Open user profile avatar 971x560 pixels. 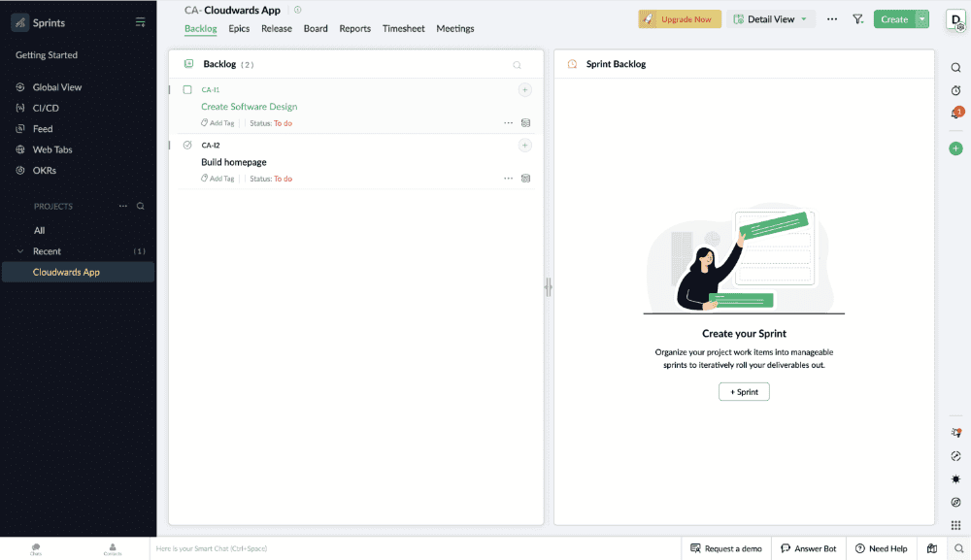coord(955,19)
